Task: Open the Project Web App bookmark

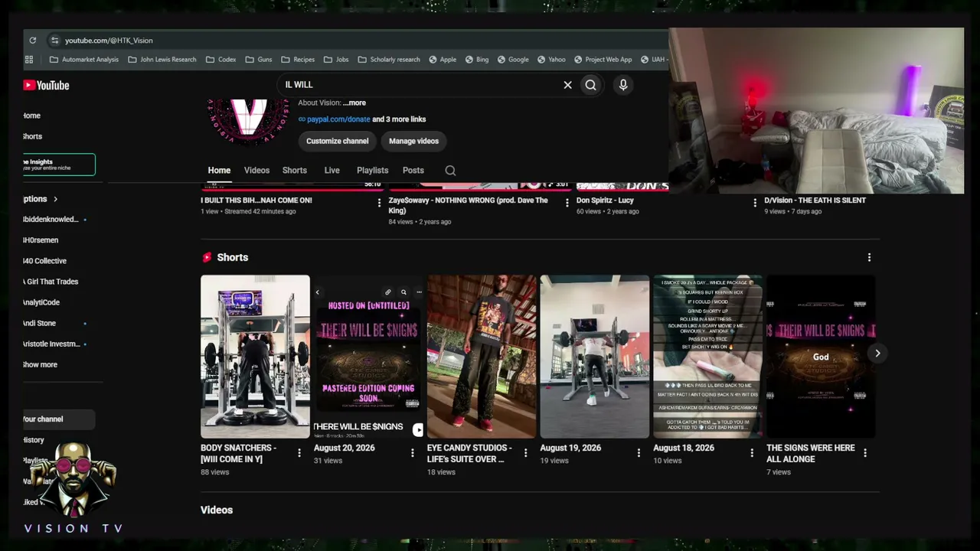Action: 603,60
